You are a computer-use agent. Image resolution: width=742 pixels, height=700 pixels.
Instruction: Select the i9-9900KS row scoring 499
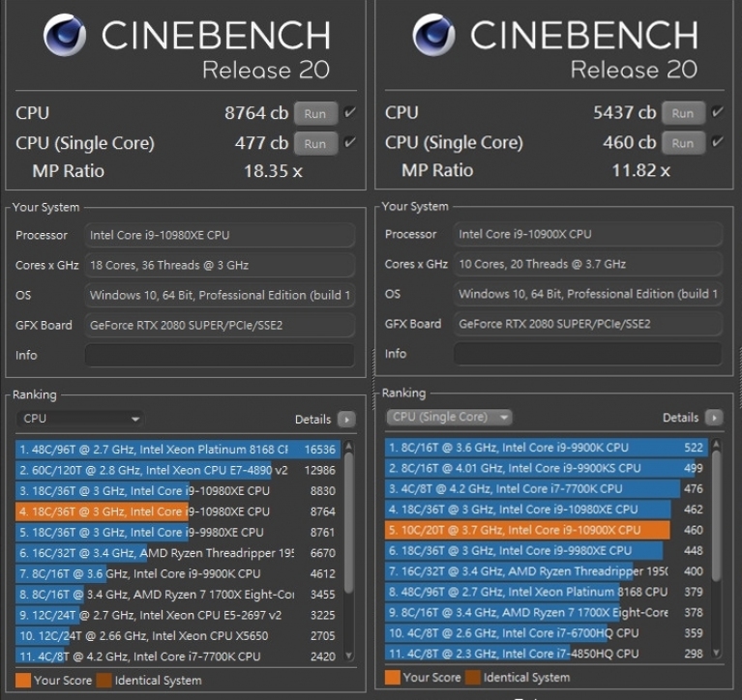click(547, 468)
